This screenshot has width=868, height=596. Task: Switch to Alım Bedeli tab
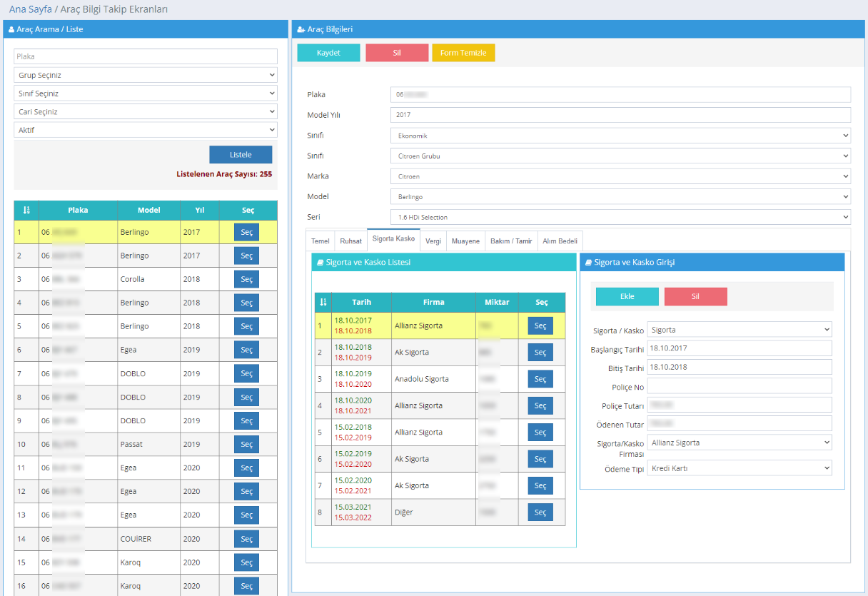click(560, 241)
